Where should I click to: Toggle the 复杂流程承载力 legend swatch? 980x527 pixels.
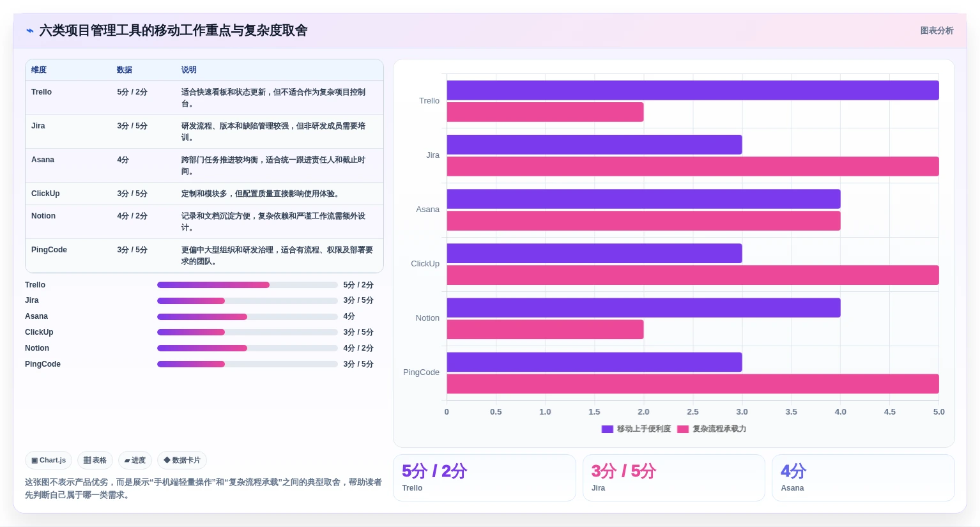(x=683, y=429)
